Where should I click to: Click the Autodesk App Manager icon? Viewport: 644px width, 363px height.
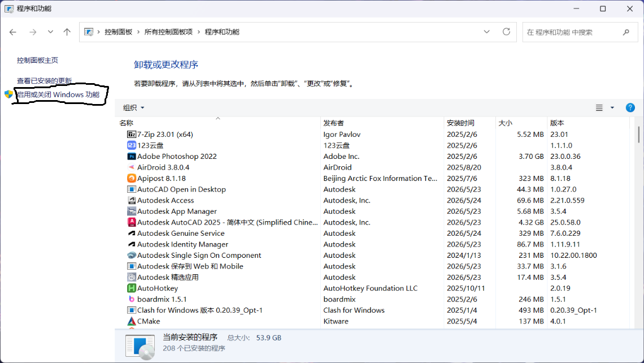(132, 211)
